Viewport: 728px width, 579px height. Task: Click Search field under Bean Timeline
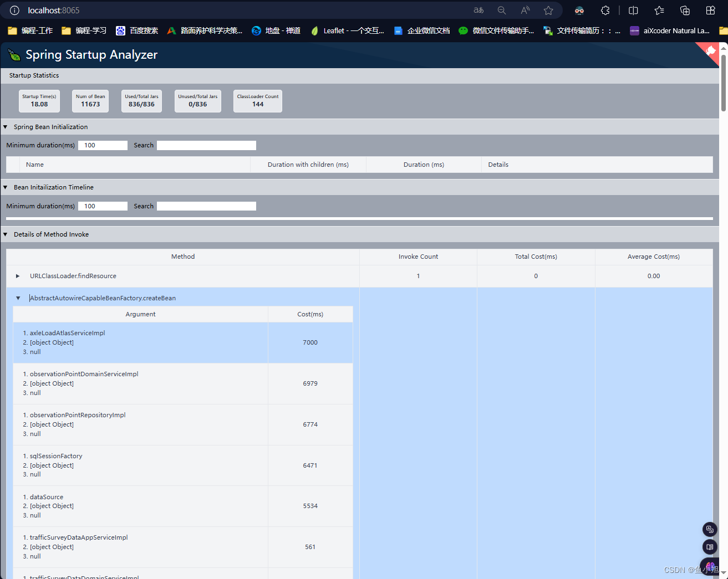click(206, 206)
